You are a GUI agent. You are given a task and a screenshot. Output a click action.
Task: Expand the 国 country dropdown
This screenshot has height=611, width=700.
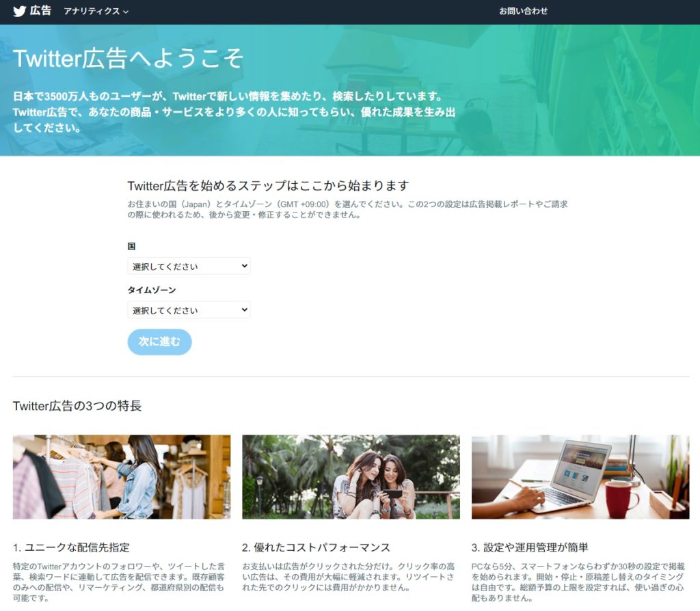pos(189,266)
